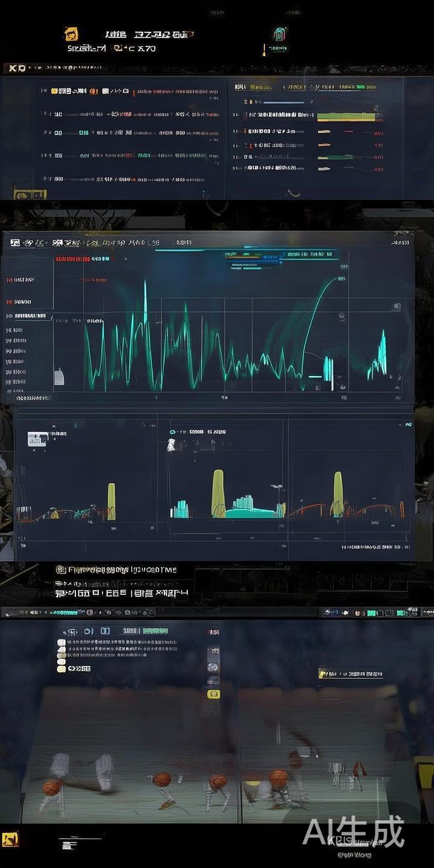Click the white figure icon in the middle chart panel

coord(171,445)
